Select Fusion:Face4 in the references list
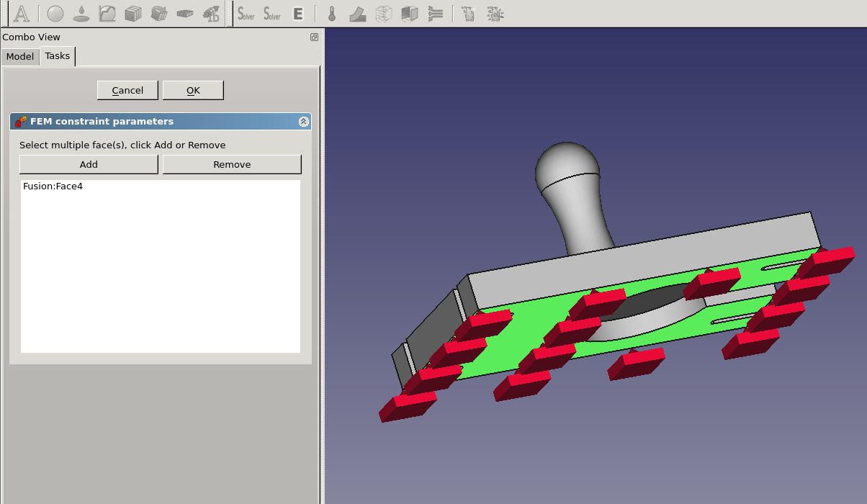The height and width of the screenshot is (504, 867). tap(53, 186)
